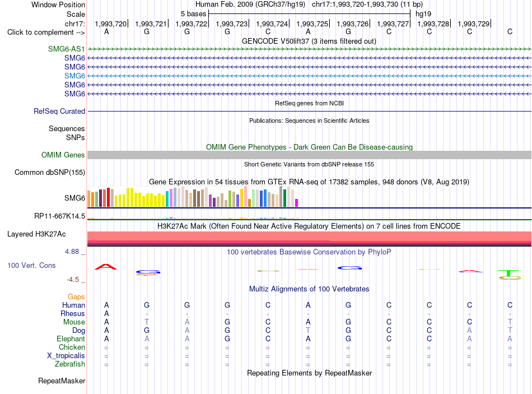This screenshot has height=394, width=532.
Task: Click the '5 bases' scale bar label
Action: tap(193, 14)
